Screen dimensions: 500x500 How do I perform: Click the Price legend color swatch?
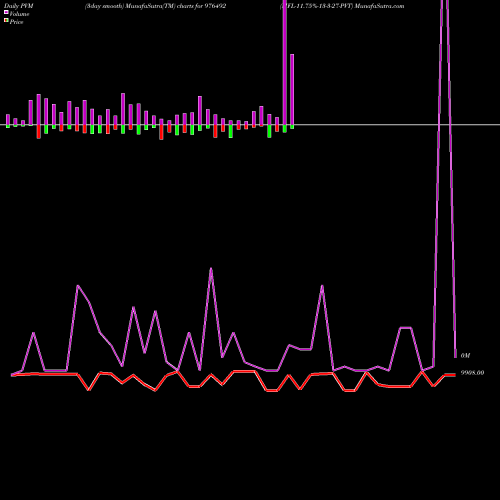[x=6, y=21]
